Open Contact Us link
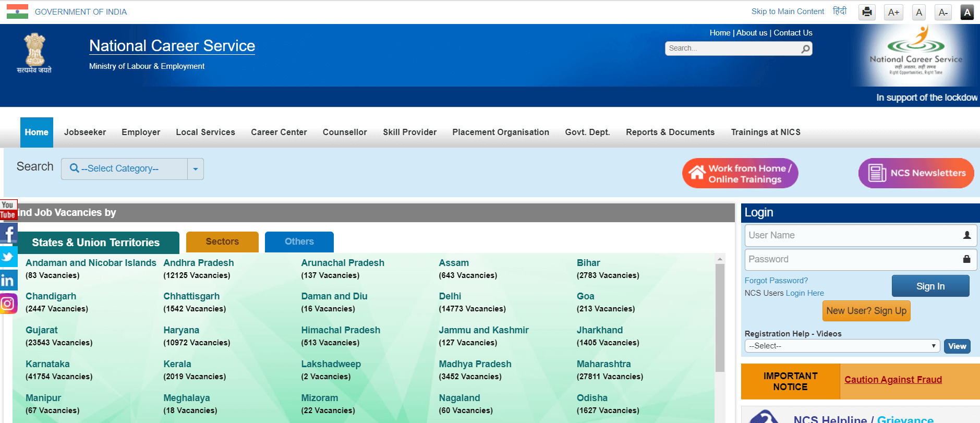This screenshot has height=423, width=980. [793, 33]
